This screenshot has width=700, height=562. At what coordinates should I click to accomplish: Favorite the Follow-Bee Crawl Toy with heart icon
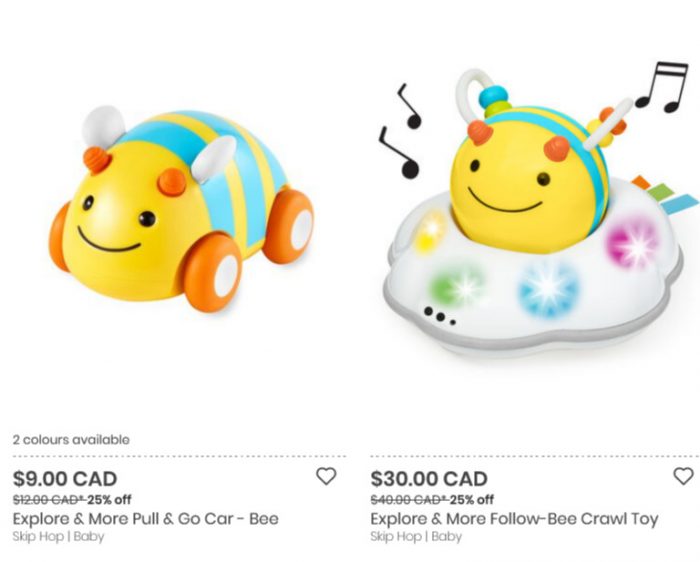pos(683,476)
